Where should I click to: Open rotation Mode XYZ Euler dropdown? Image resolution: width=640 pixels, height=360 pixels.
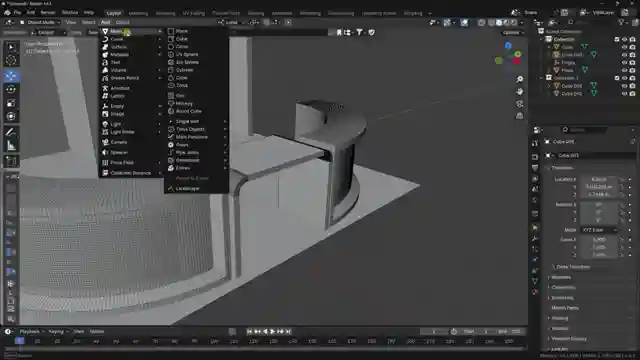click(x=600, y=230)
